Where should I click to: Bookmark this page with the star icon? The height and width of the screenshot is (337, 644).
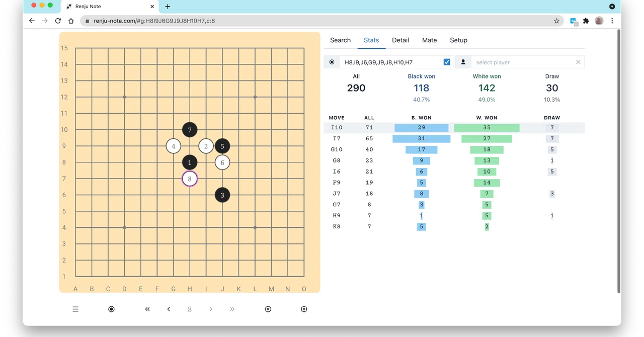(556, 21)
